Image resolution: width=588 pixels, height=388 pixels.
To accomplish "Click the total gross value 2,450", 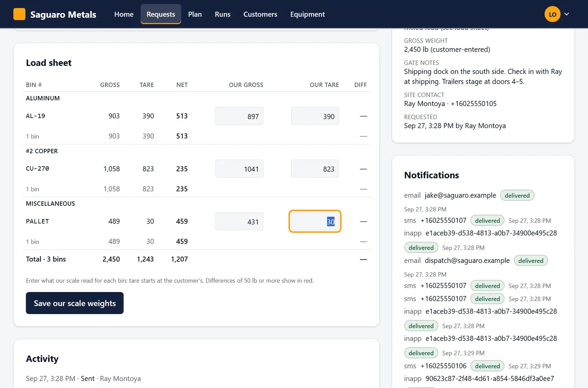I will click(111, 259).
